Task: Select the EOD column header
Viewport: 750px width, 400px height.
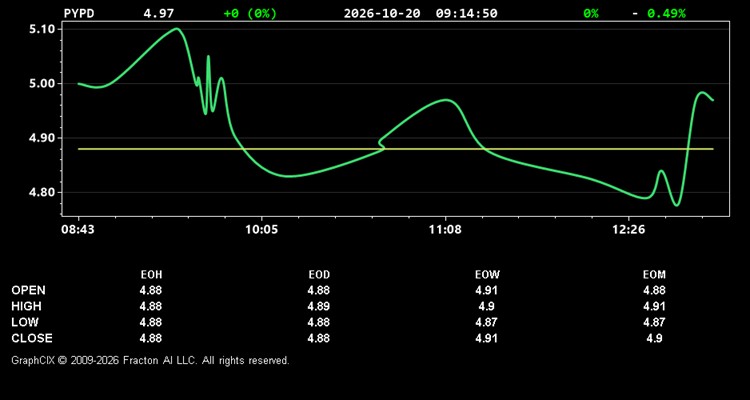Action: pyautogui.click(x=319, y=275)
